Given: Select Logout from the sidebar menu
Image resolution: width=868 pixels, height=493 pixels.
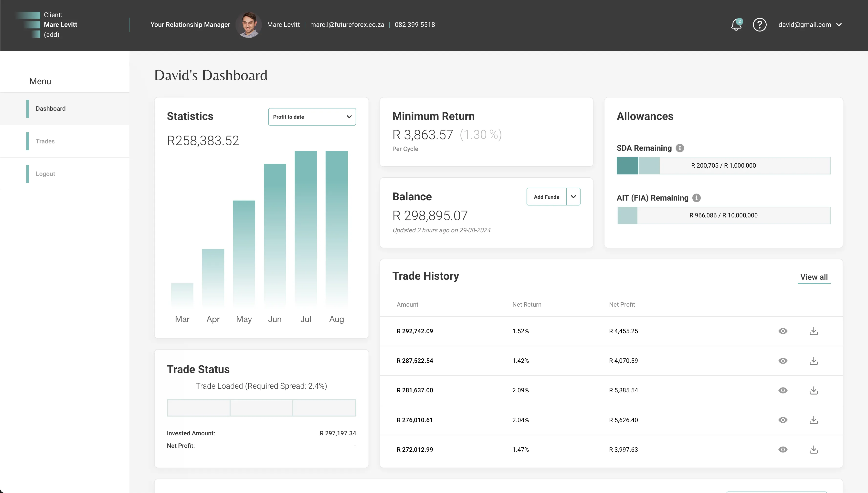Looking at the screenshot, I should click(45, 174).
